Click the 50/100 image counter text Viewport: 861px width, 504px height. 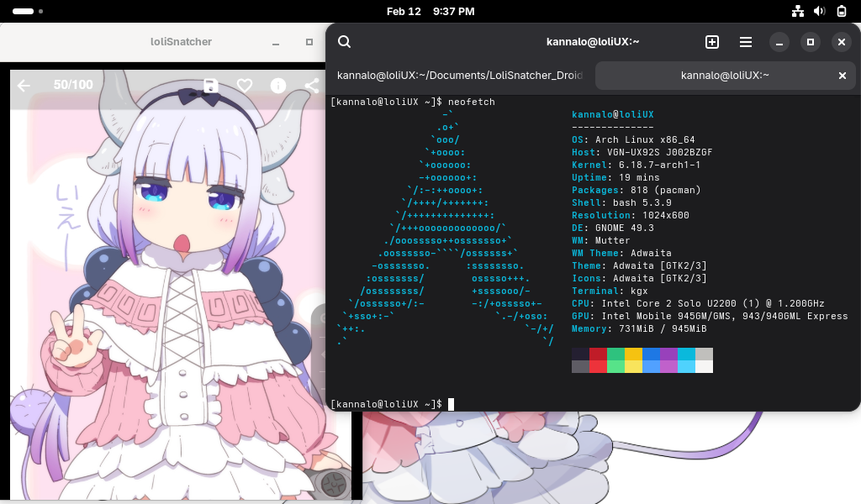[x=73, y=85]
